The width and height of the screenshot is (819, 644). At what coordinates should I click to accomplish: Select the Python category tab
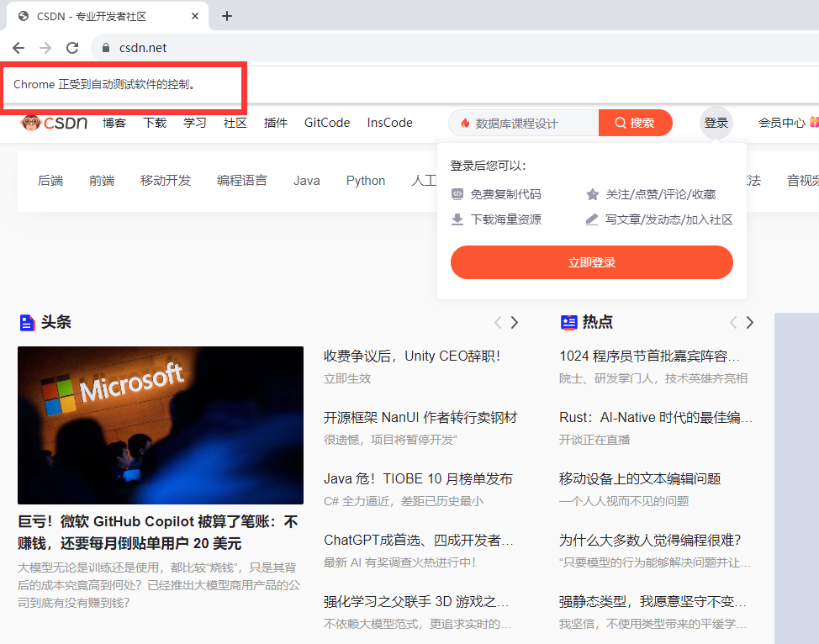[365, 181]
